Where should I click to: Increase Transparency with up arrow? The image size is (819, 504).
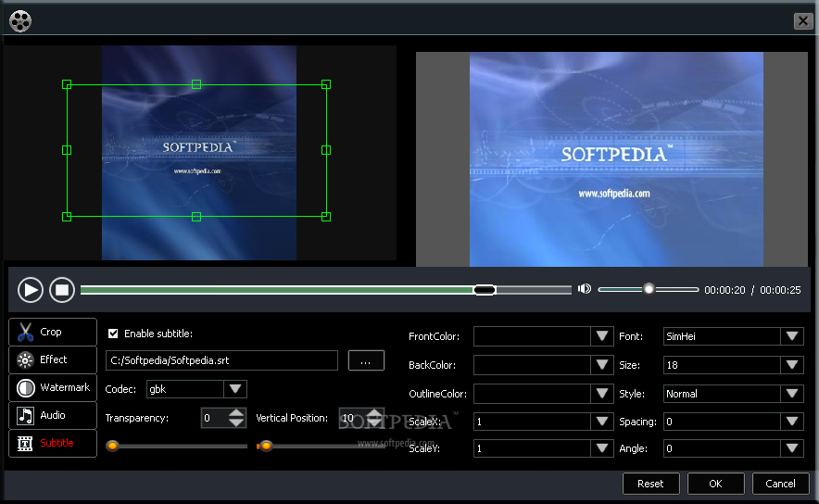pyautogui.click(x=236, y=413)
